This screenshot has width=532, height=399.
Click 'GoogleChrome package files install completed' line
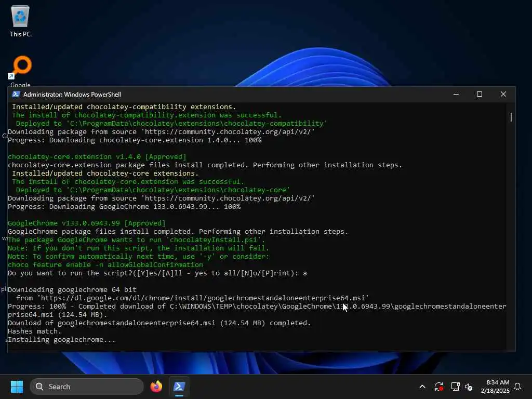click(x=178, y=231)
